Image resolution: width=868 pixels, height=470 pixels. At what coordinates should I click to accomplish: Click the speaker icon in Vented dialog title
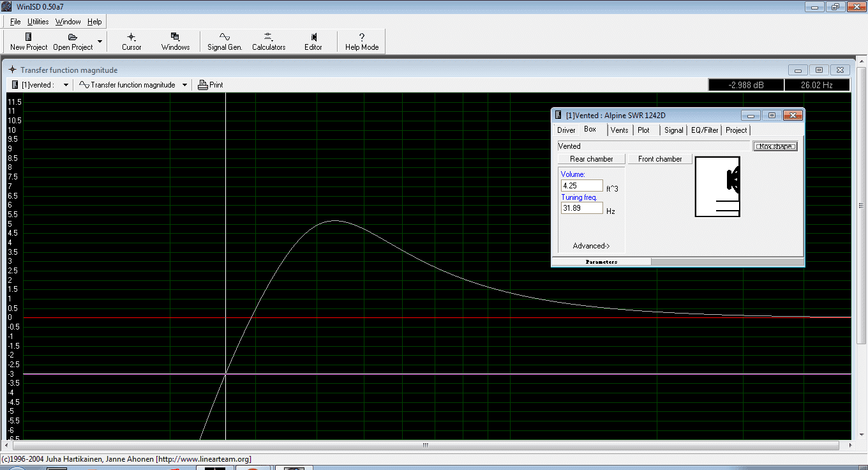(x=558, y=116)
